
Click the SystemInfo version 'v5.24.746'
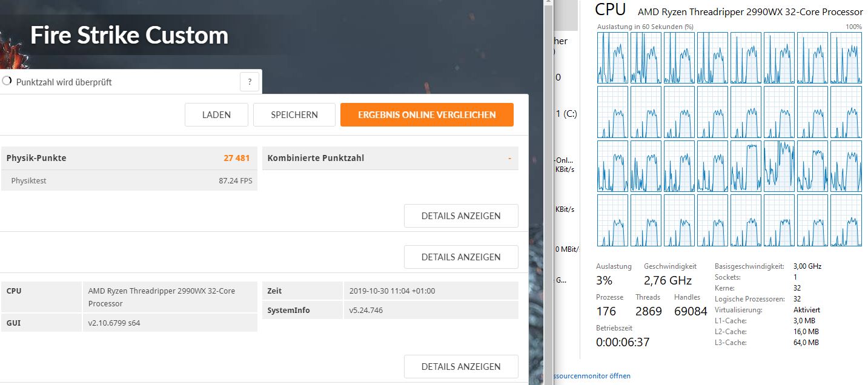click(366, 310)
